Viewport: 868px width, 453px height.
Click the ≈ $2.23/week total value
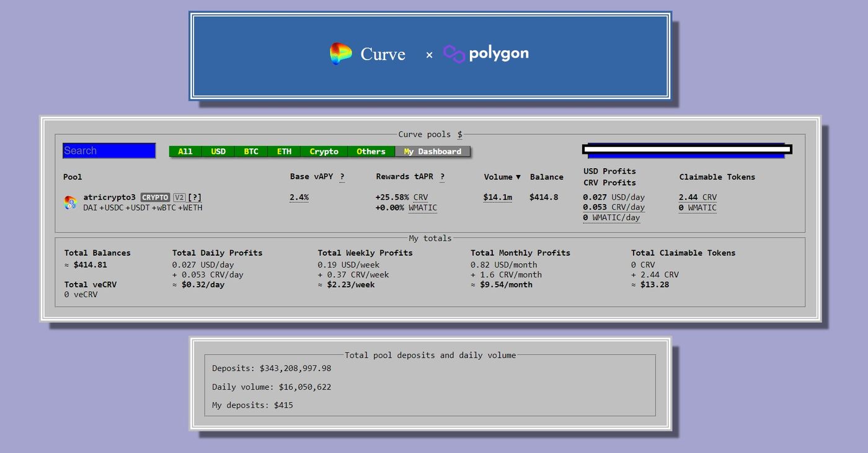(347, 285)
